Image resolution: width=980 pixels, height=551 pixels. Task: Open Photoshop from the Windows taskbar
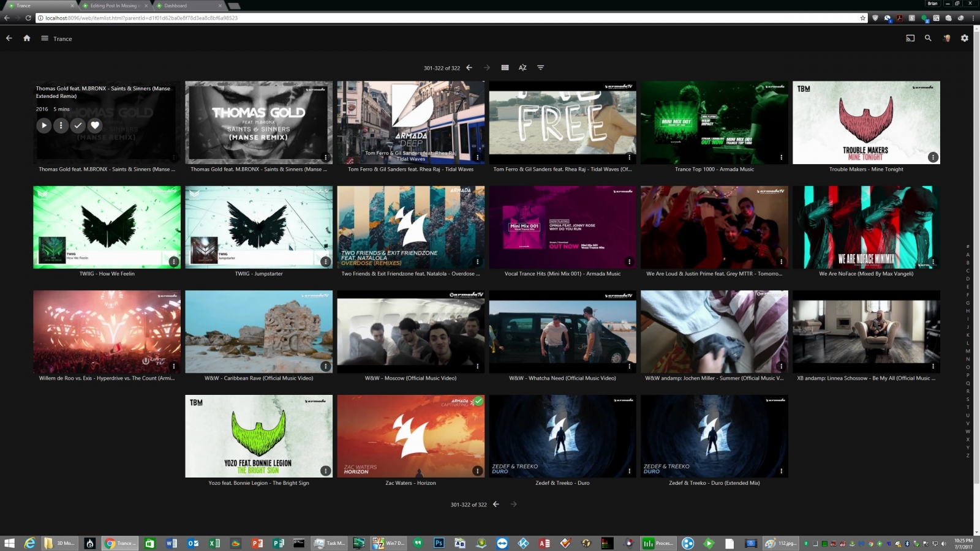(x=439, y=543)
